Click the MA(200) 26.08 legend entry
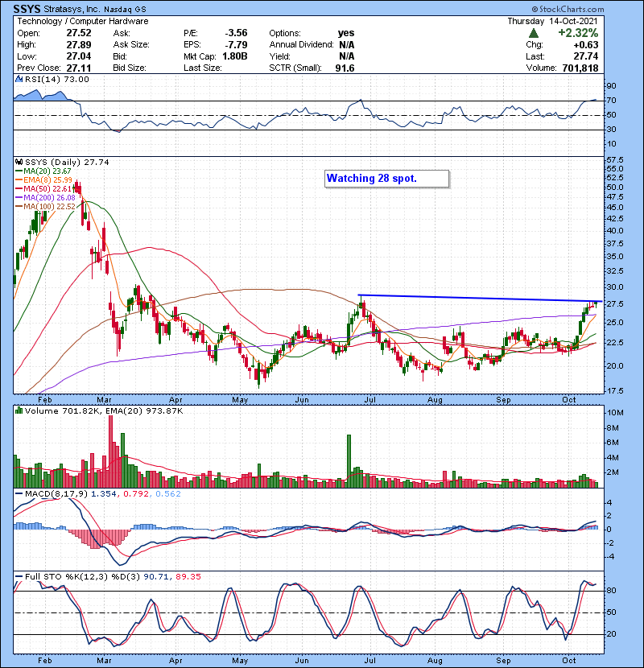Viewport: 644px width, 668px height. (x=45, y=198)
